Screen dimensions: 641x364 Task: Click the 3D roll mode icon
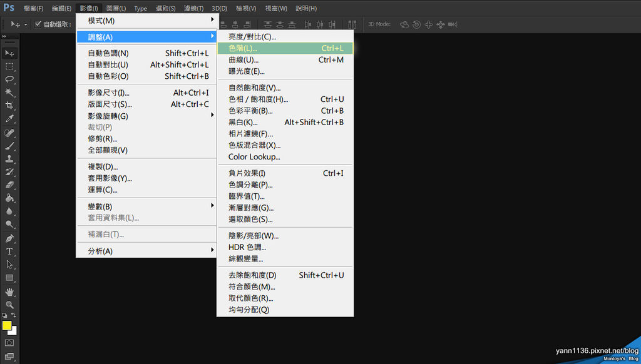click(x=416, y=24)
